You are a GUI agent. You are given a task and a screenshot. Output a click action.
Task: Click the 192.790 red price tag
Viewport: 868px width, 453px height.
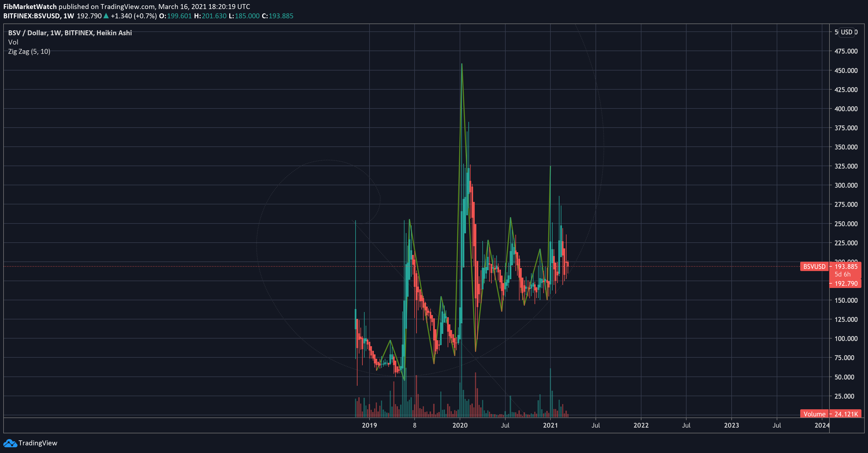pos(846,284)
